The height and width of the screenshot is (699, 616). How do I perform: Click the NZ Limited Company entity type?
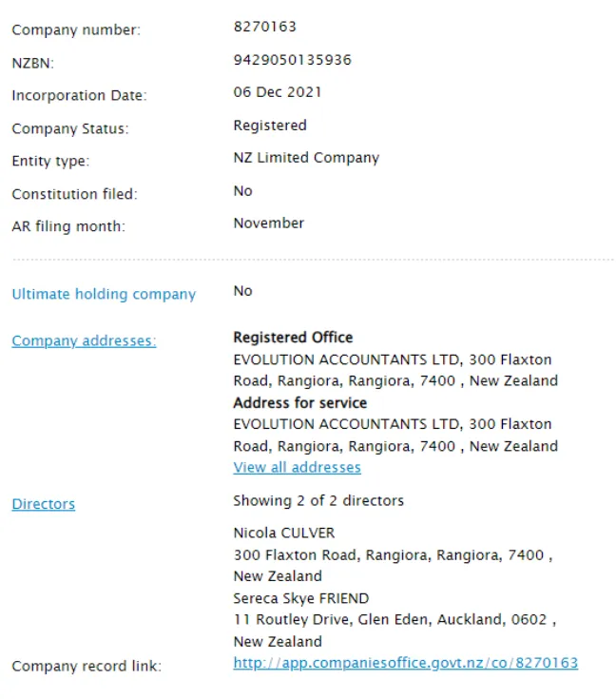pyautogui.click(x=306, y=158)
